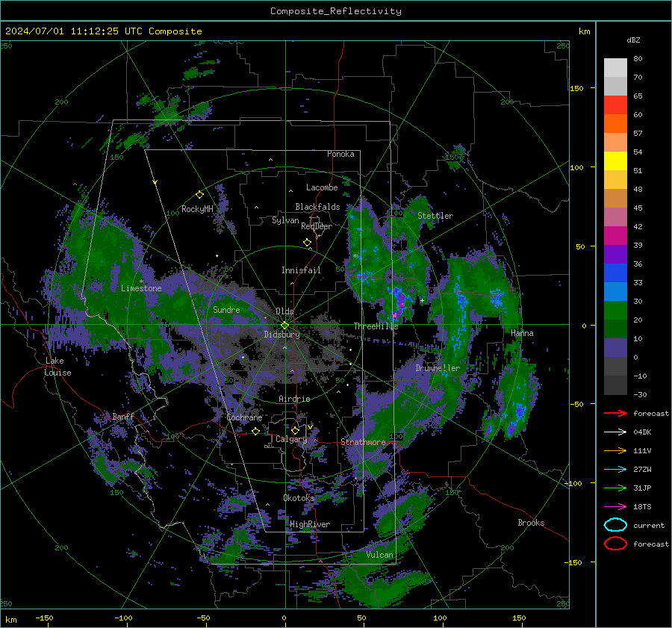The width and height of the screenshot is (672, 628).
Task: Click the Cochrane label
Action: point(244,417)
